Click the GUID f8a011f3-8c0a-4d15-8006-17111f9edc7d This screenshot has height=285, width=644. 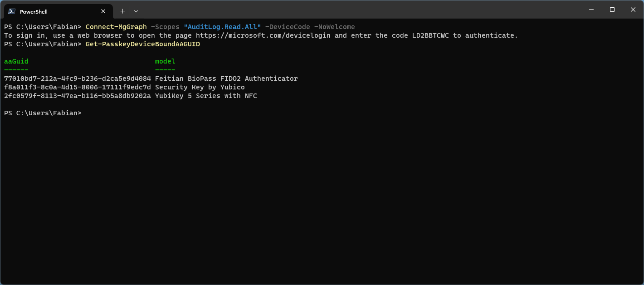[x=78, y=87]
